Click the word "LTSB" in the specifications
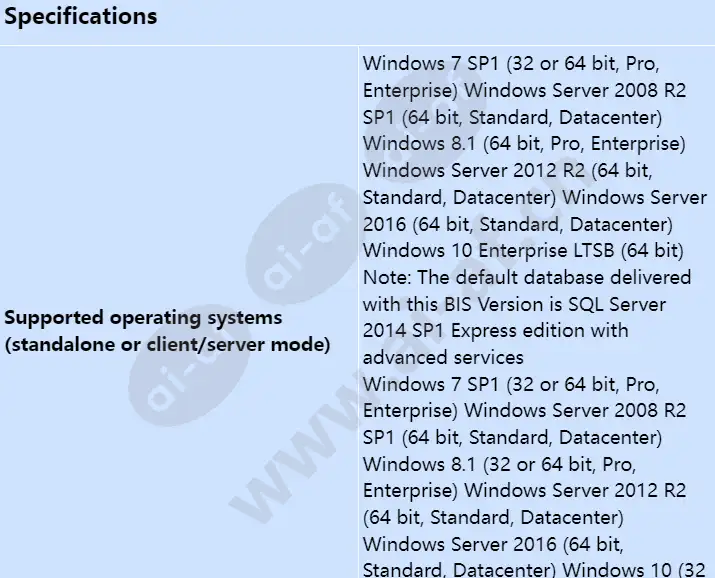 pos(592,250)
